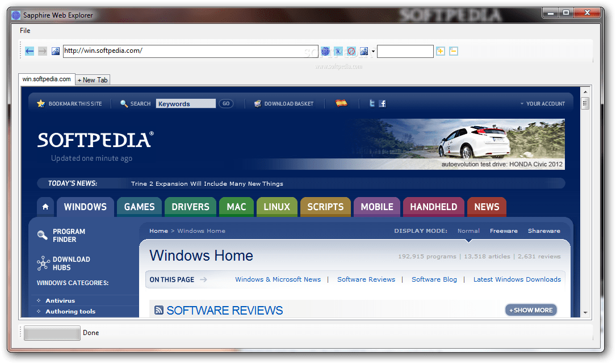
Task: Click the RSS icon beside Software Reviews
Action: click(159, 310)
